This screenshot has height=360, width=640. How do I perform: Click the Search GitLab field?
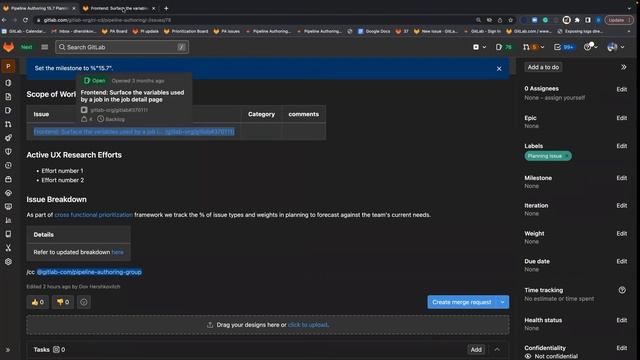(122, 47)
